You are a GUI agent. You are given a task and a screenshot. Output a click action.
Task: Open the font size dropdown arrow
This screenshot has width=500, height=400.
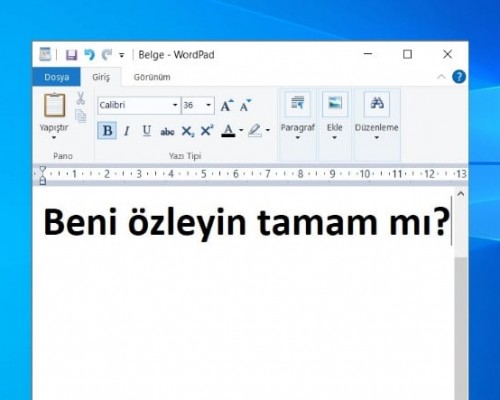209,105
